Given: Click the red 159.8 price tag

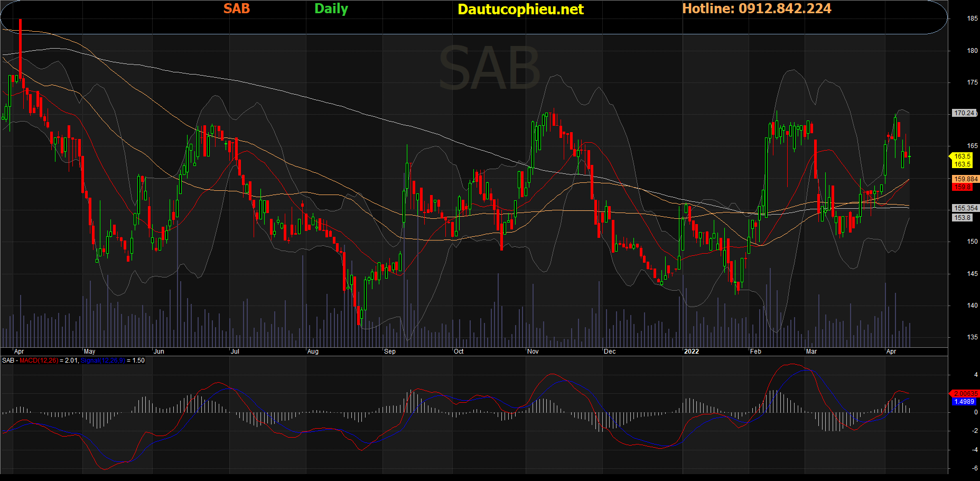Looking at the screenshot, I should pos(963,187).
